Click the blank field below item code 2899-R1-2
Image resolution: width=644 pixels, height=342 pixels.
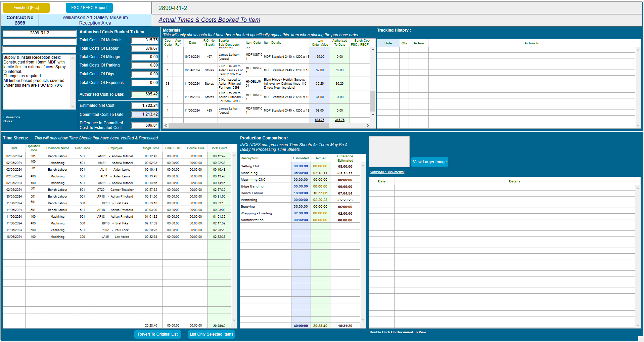point(39,41)
